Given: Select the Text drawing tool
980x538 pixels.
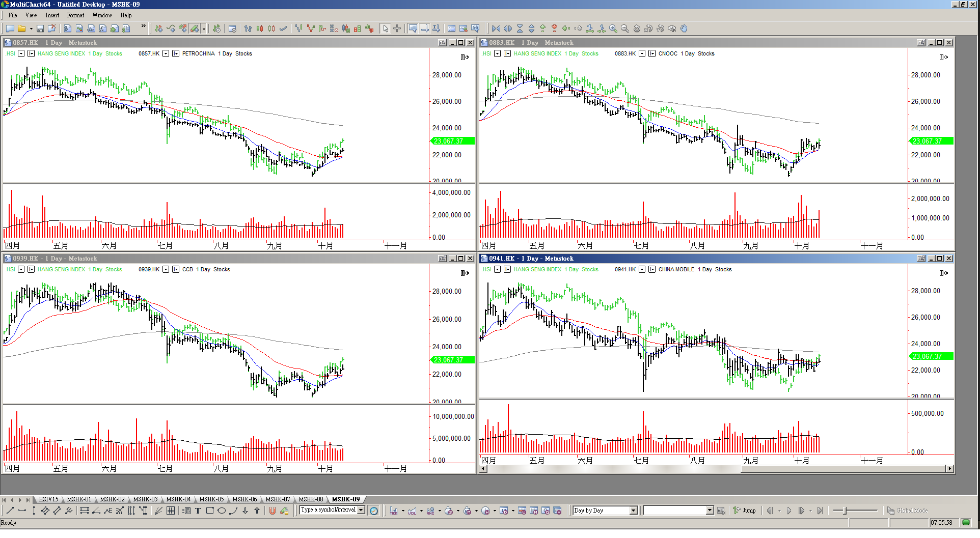Looking at the screenshot, I should 198,511.
